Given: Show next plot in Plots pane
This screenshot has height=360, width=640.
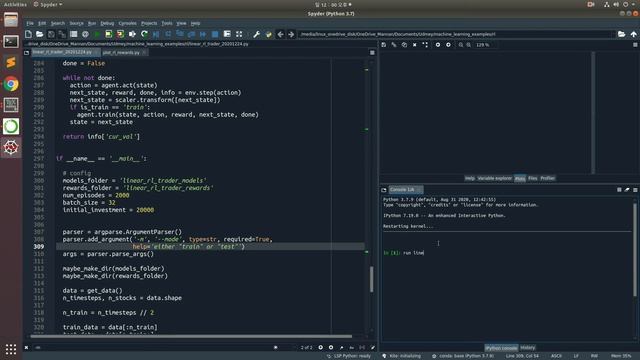Looking at the screenshot, I should (448, 45).
